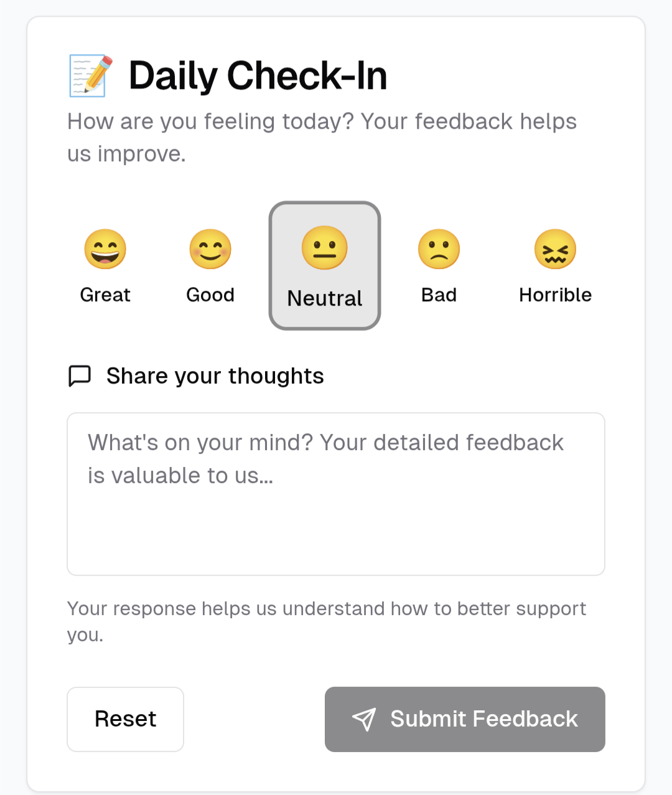Pick the smiling Good emoji face
The image size is (672, 795).
210,249
